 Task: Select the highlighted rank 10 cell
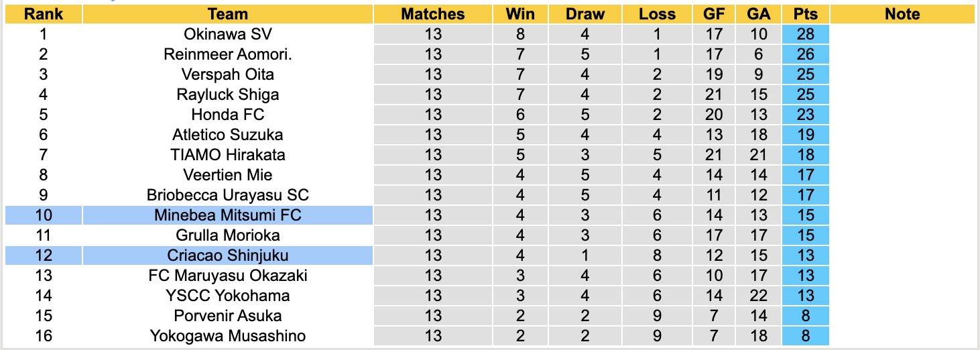tap(43, 215)
